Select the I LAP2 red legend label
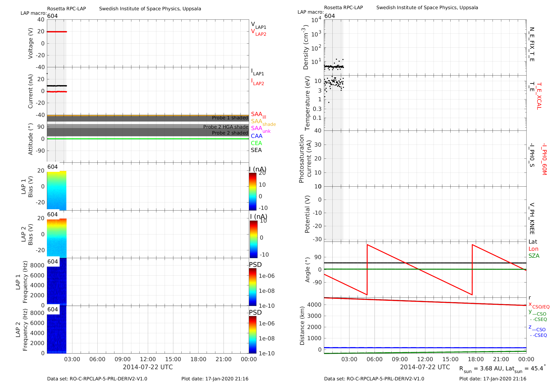Screen dimensions: 554x392 tap(258, 82)
